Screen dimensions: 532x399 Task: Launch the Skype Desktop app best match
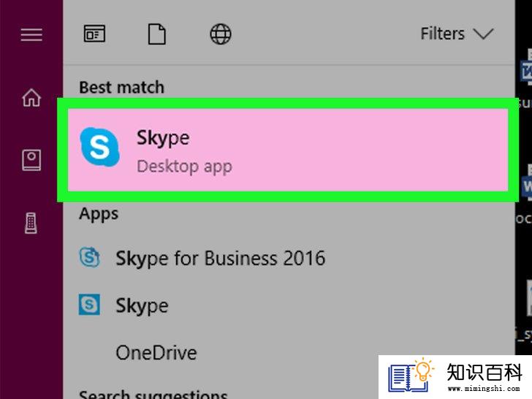tap(288, 150)
